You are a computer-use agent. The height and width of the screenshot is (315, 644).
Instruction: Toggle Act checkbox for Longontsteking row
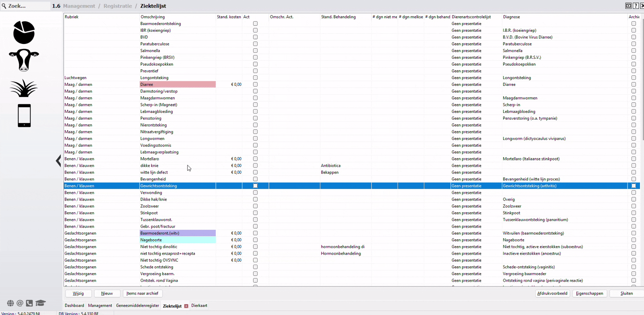pos(255,78)
